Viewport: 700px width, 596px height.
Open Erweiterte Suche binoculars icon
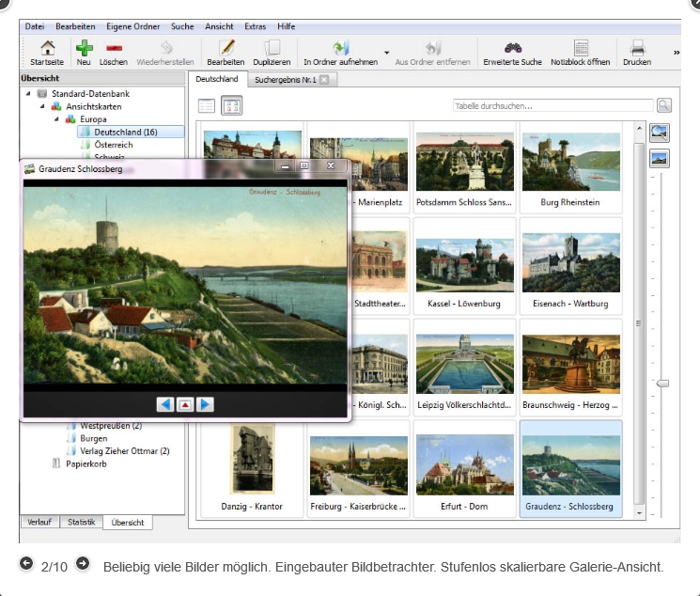coord(512,48)
